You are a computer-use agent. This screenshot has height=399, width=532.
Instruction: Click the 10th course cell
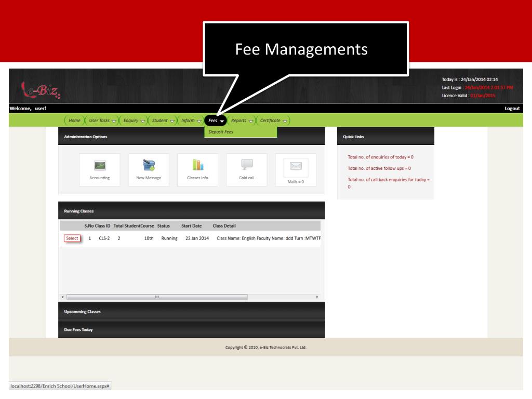click(149, 238)
